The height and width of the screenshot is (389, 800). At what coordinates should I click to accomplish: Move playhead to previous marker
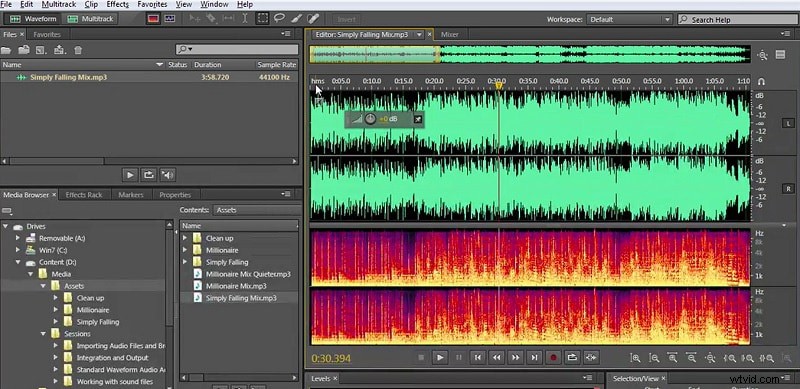coord(477,358)
